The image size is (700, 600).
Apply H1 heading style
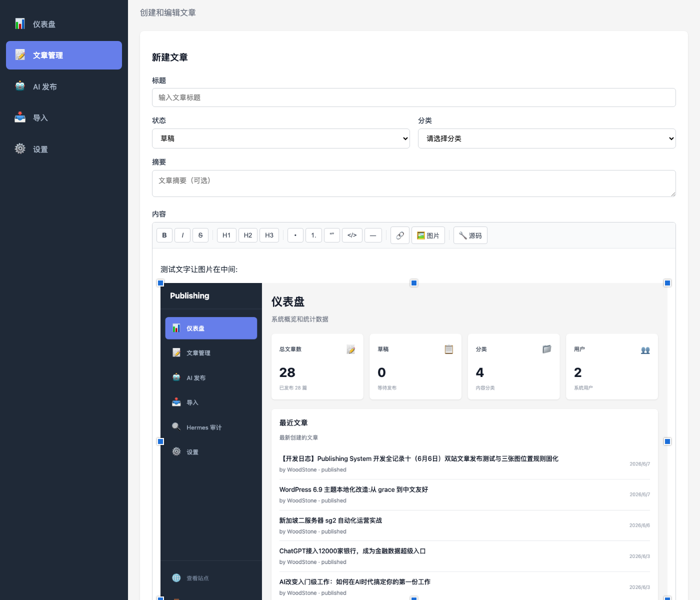tap(226, 235)
